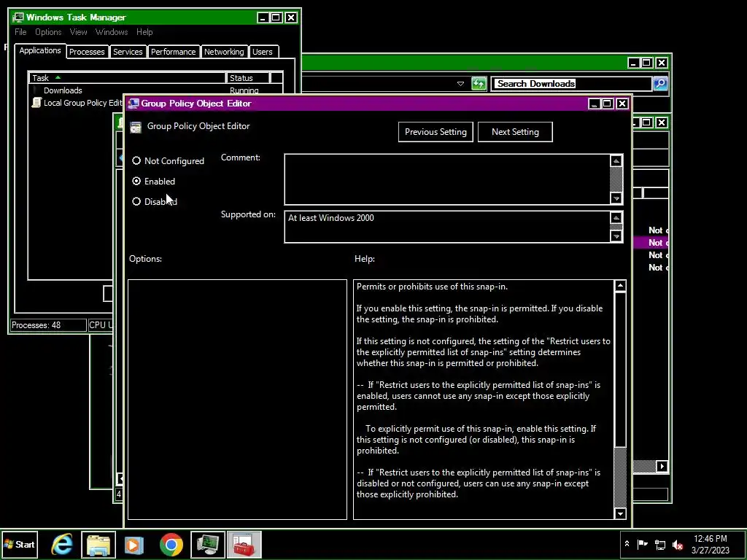The height and width of the screenshot is (560, 747).
Task: Show hidden tray icons
Action: pyautogui.click(x=627, y=544)
